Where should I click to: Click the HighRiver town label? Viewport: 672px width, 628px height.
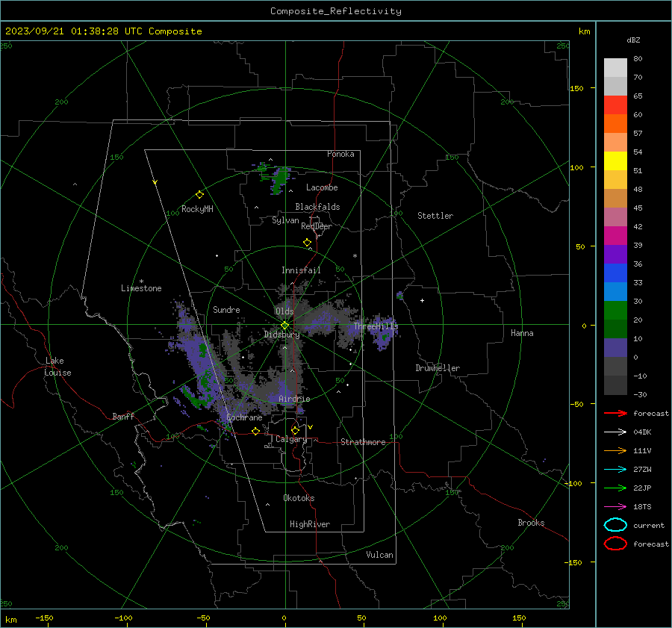[x=310, y=524]
